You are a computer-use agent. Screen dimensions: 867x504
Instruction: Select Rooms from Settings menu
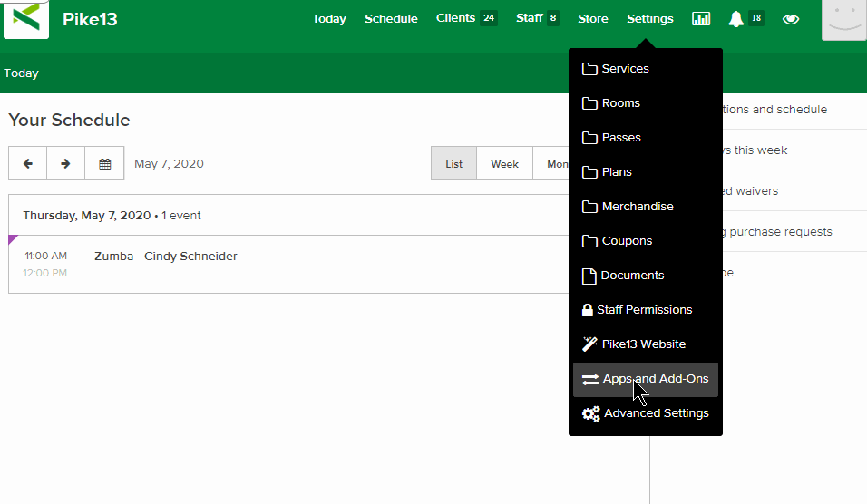point(646,103)
